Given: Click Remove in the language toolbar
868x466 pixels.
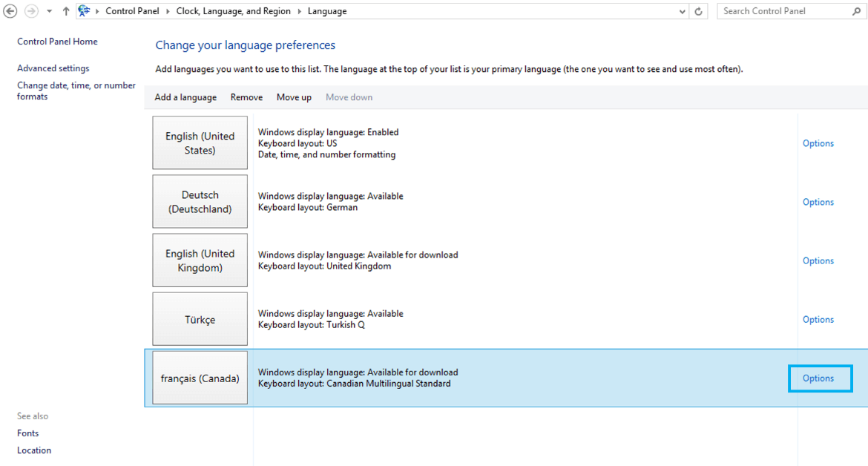Looking at the screenshot, I should tap(246, 97).
